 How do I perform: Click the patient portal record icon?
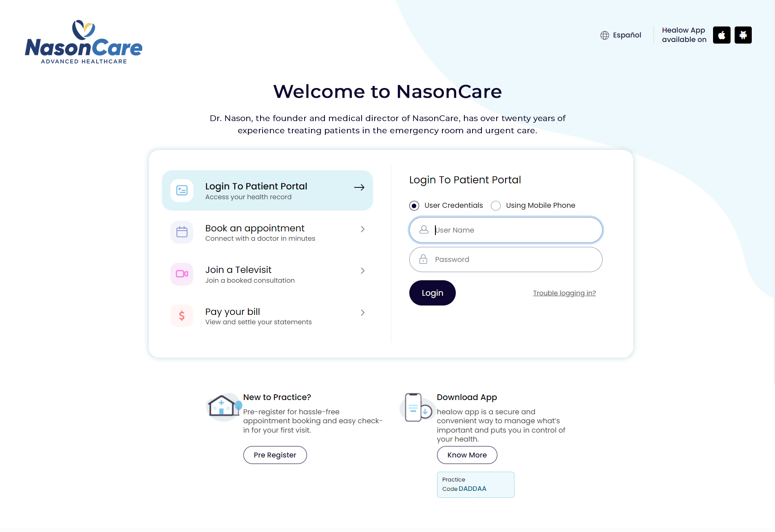pos(182,190)
